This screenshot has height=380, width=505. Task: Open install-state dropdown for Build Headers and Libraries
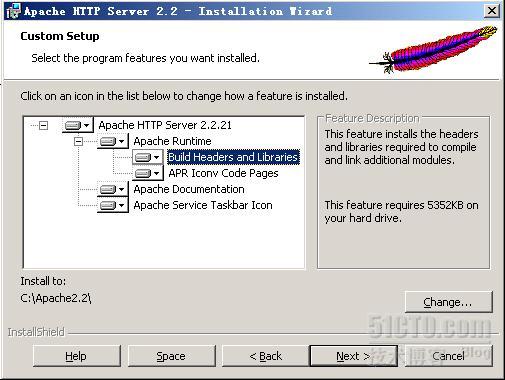[148, 157]
